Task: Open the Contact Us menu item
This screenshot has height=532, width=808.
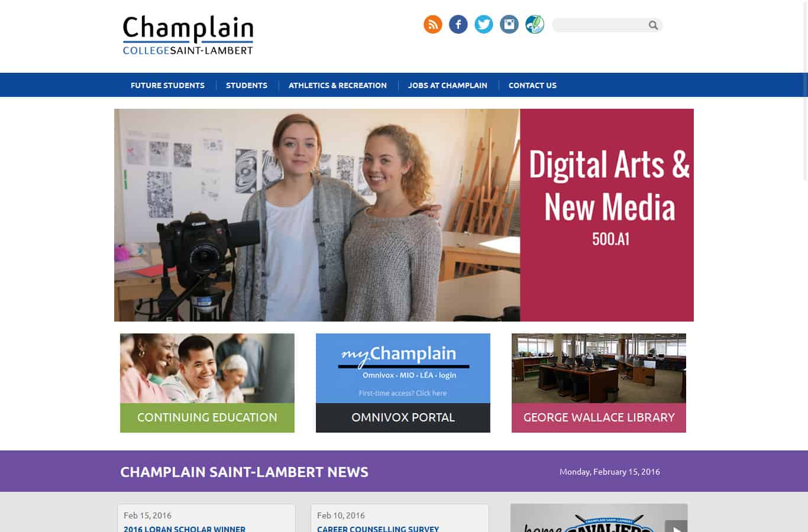Action: pyautogui.click(x=532, y=85)
